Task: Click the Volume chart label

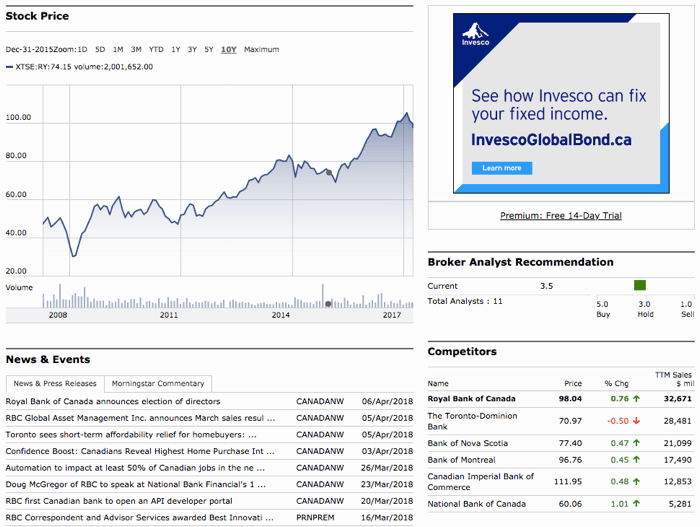Action: (x=19, y=287)
